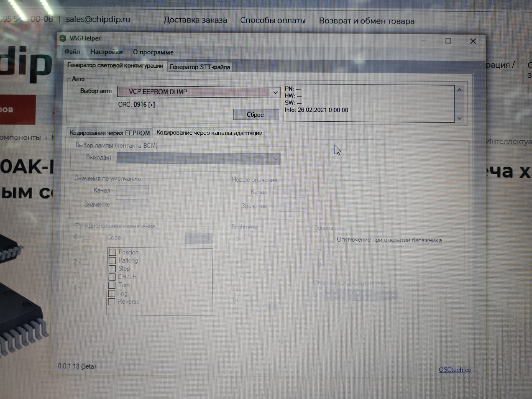The image size is (532, 399).
Task: Toggle the Position checkbox
Action: pyautogui.click(x=112, y=252)
